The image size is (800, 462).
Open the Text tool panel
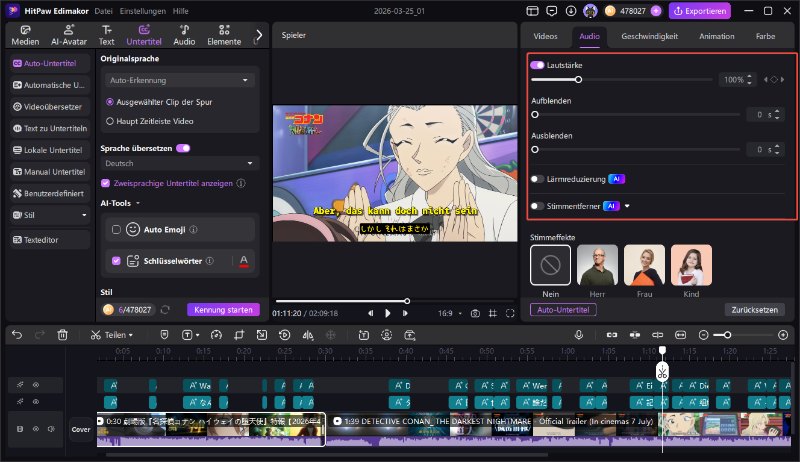pyautogui.click(x=106, y=35)
